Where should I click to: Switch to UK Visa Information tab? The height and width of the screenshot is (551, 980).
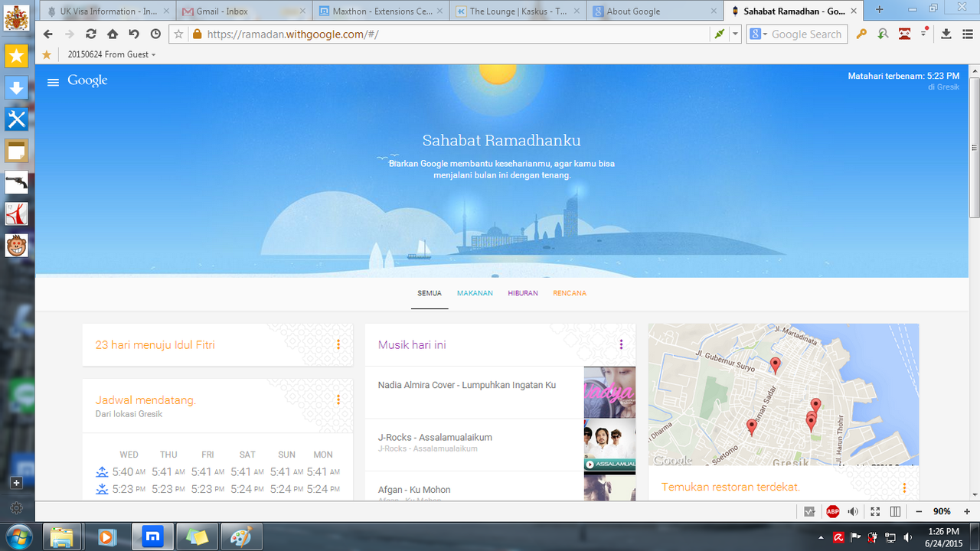(x=108, y=11)
